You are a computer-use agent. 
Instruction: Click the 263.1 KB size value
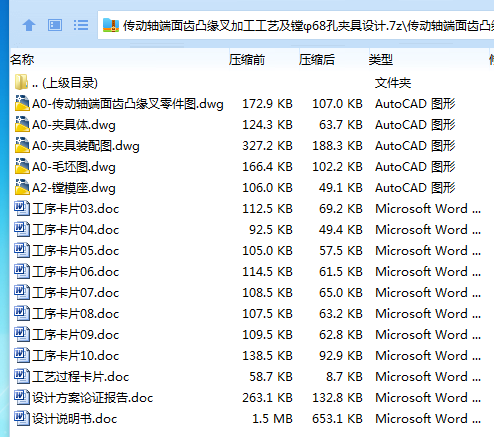coord(267,398)
